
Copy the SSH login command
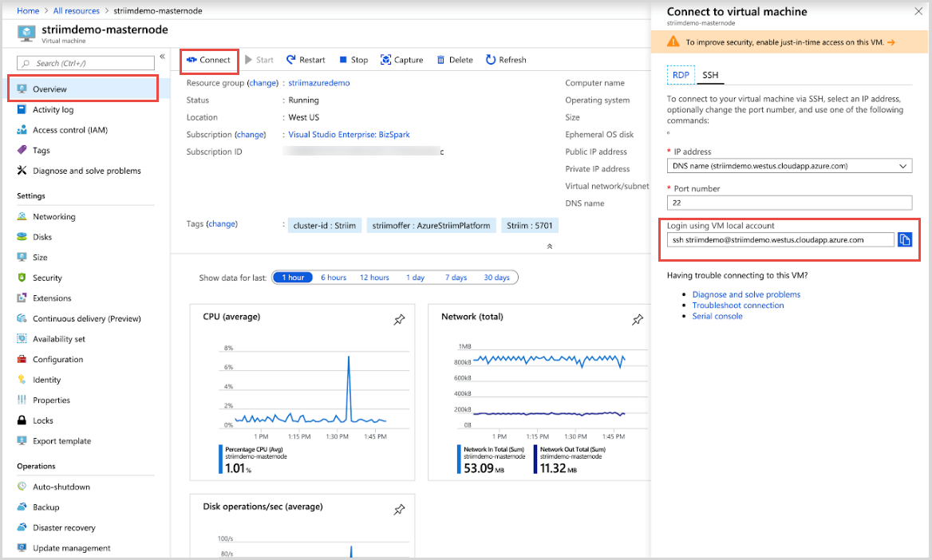point(904,239)
